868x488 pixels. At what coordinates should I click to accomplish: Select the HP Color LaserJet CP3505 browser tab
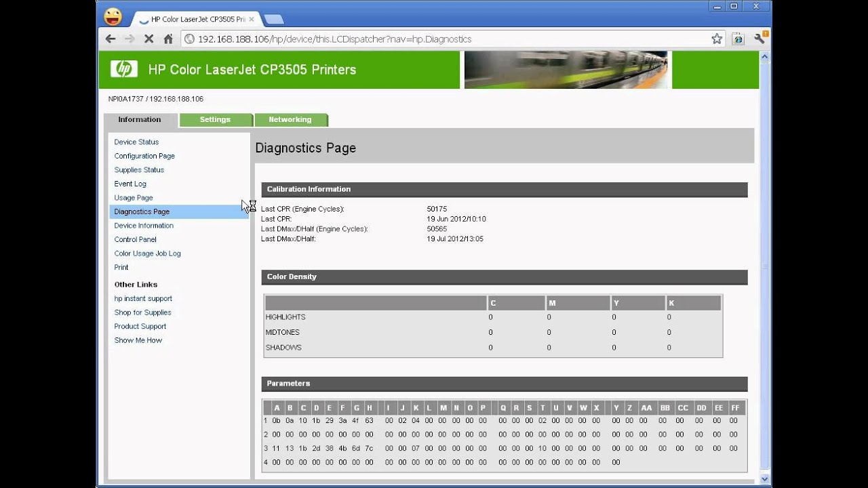click(195, 20)
